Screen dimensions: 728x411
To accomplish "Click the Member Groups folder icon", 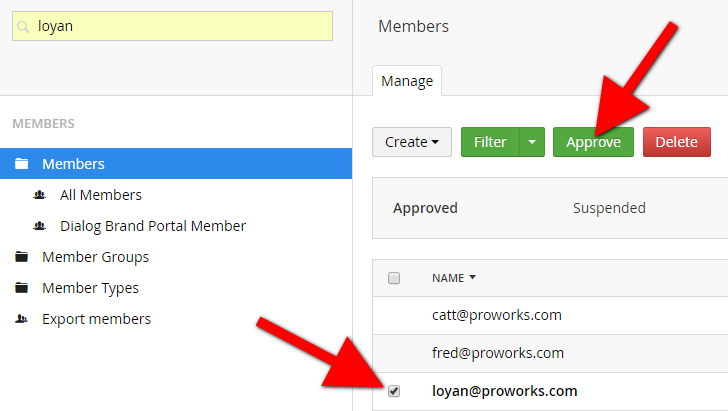I will pyautogui.click(x=21, y=257).
